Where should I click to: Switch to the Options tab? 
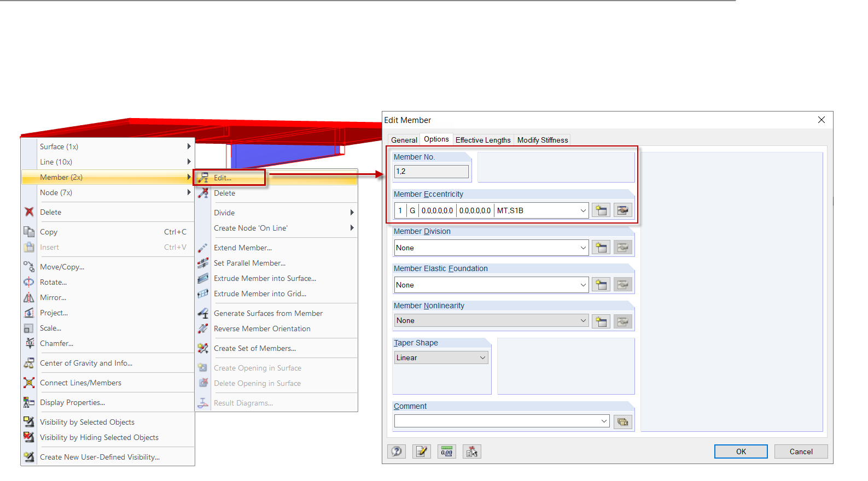[x=436, y=139]
